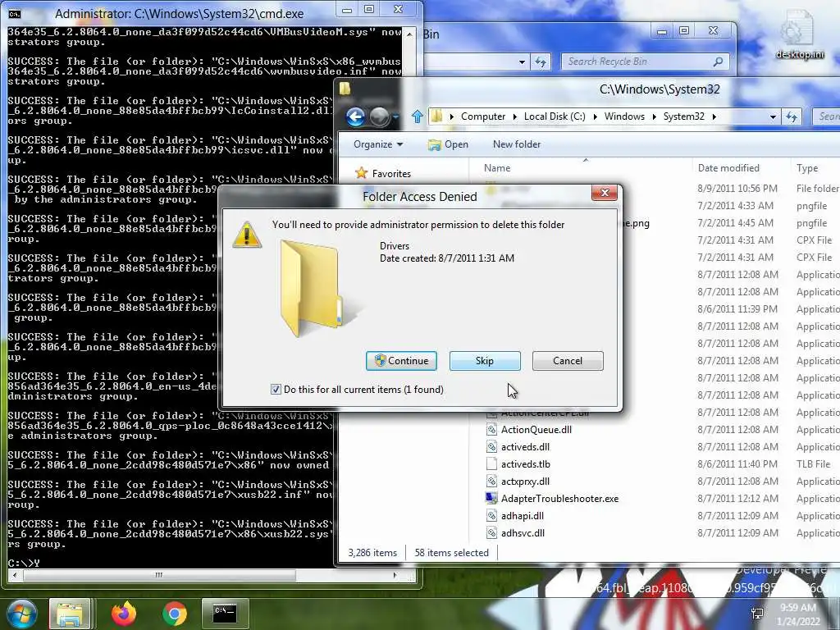Click the activeds.dll file icon

click(x=491, y=447)
